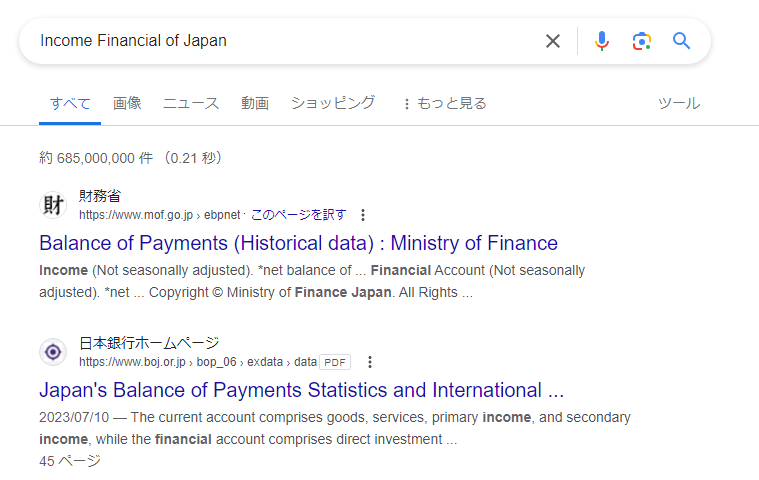Switch to the ショッピング shopping tab
The image size is (759, 480).
click(333, 103)
